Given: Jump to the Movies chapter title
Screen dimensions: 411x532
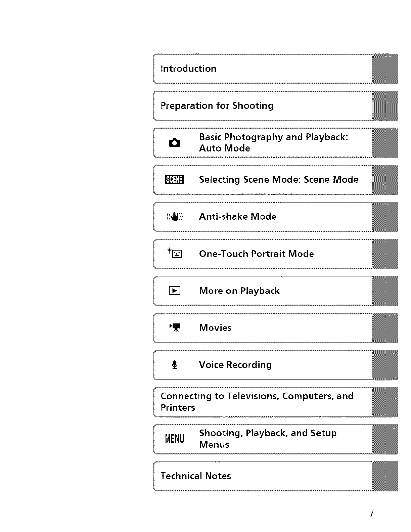Looking at the screenshot, I should coord(215,328).
